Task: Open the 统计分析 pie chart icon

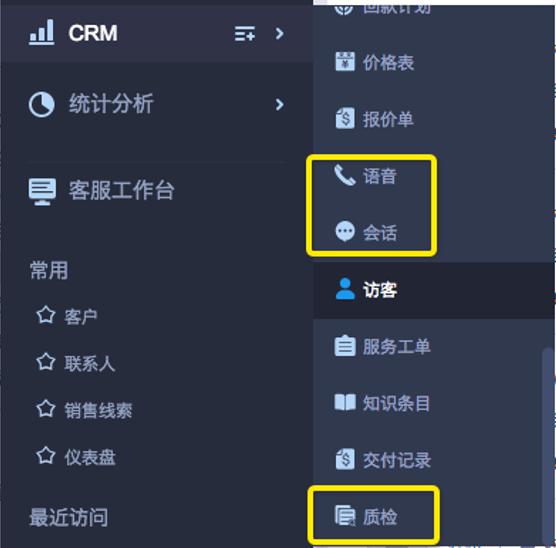Action: 41,104
